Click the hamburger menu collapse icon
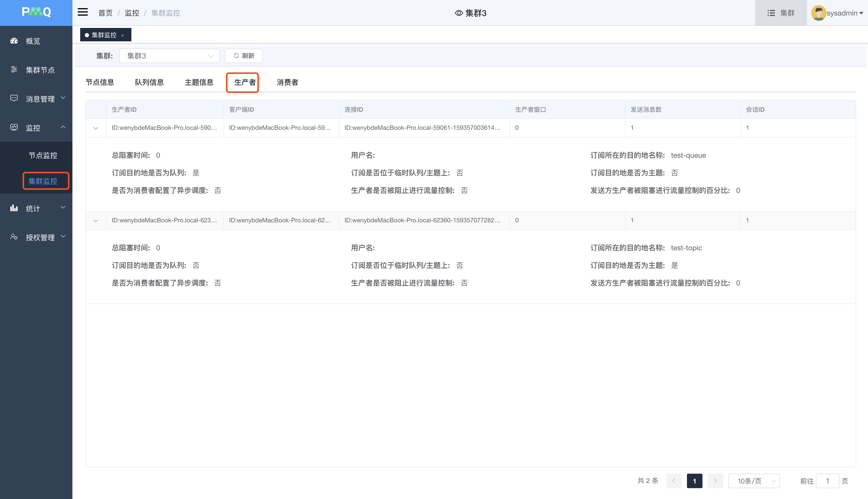This screenshot has height=499, width=868. [83, 12]
